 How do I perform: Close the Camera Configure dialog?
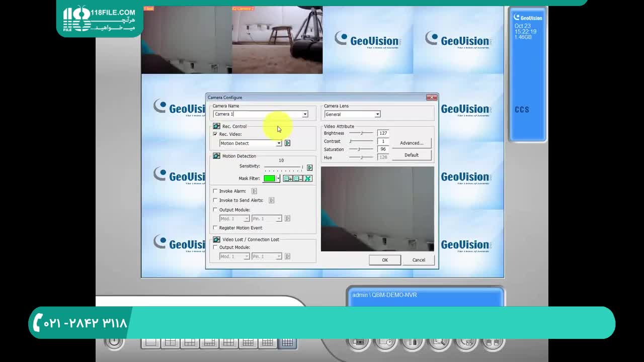point(431,98)
